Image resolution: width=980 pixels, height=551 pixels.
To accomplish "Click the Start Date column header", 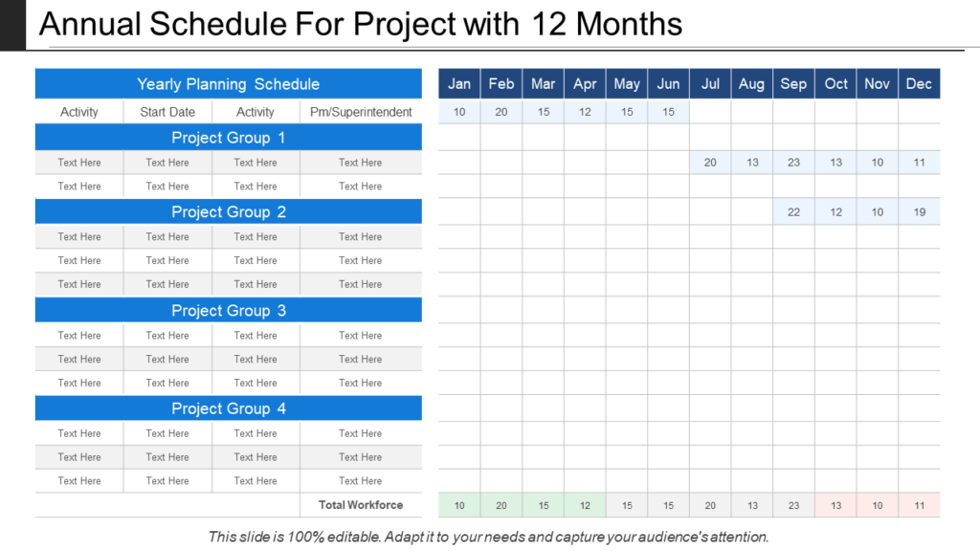I will pos(167,112).
